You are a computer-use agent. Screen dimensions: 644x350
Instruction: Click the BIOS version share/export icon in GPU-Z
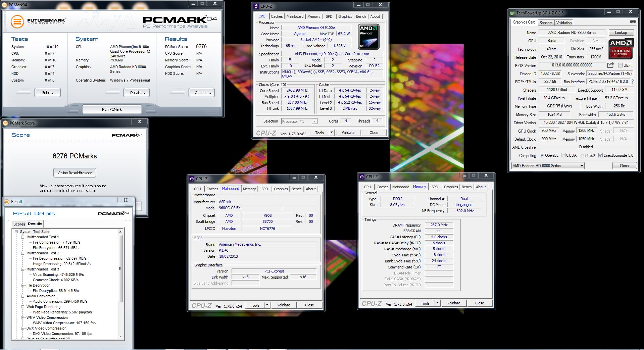pos(610,65)
